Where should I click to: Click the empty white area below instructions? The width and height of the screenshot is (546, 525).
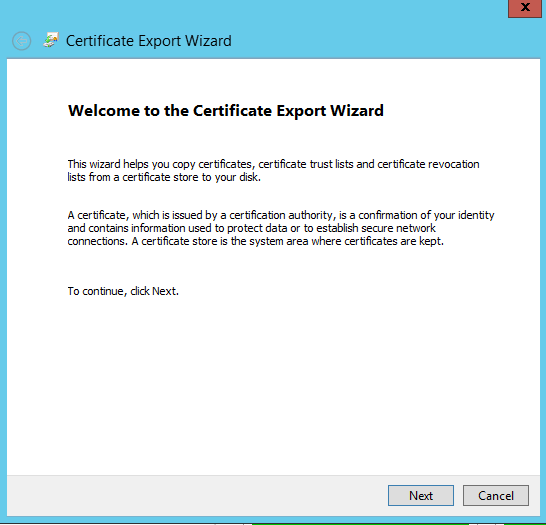[x=273, y=383]
